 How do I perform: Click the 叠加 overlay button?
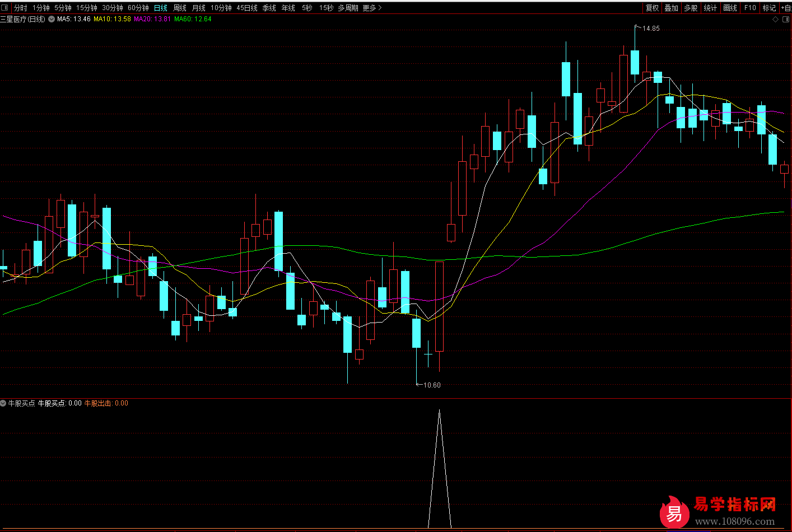[x=672, y=8]
